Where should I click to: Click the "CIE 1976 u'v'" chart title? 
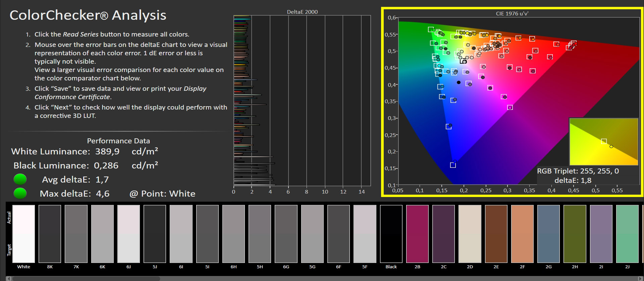[x=512, y=13]
